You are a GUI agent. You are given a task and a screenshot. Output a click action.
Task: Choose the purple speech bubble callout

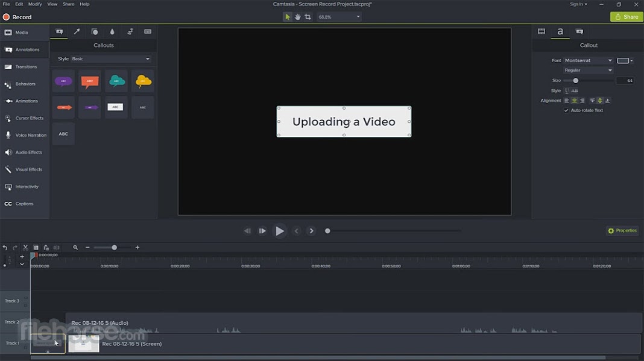click(x=63, y=81)
